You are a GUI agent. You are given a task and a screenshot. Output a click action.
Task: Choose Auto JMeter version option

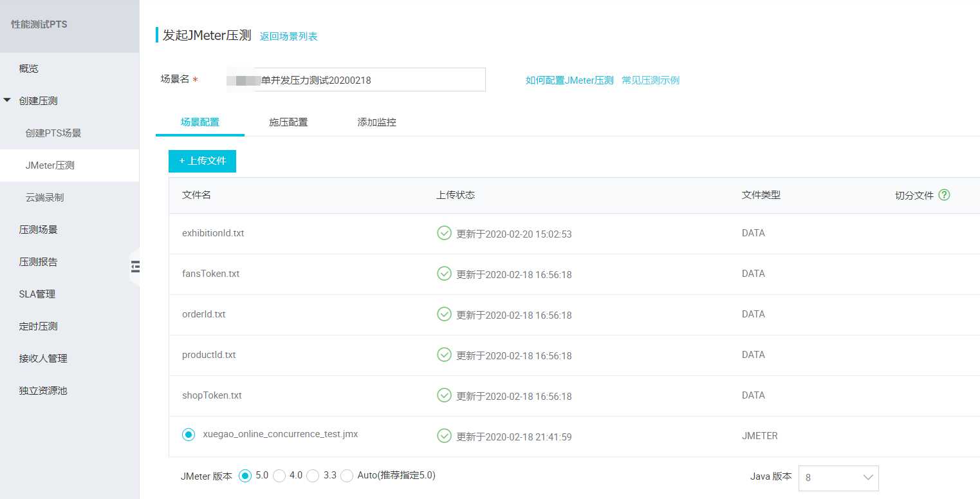click(x=347, y=476)
